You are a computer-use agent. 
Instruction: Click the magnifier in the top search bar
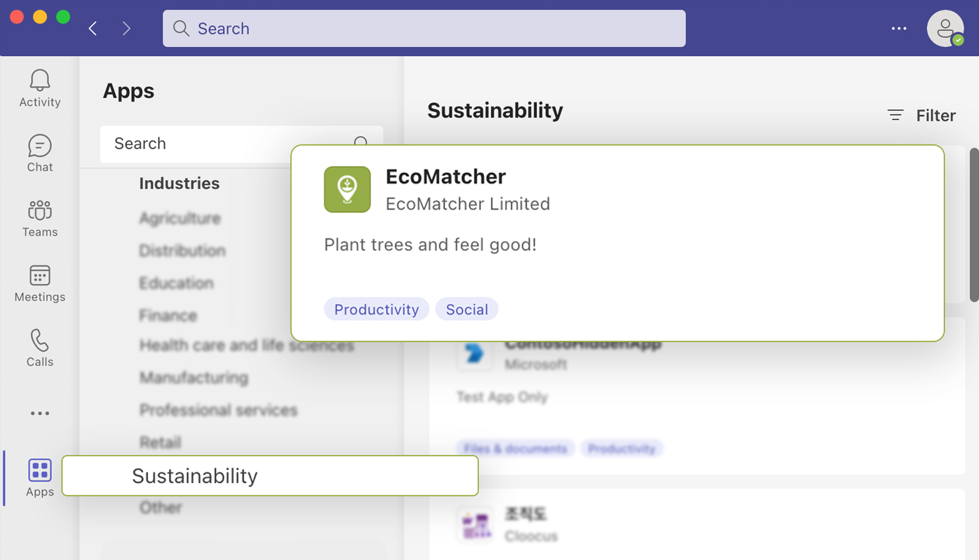(x=181, y=28)
